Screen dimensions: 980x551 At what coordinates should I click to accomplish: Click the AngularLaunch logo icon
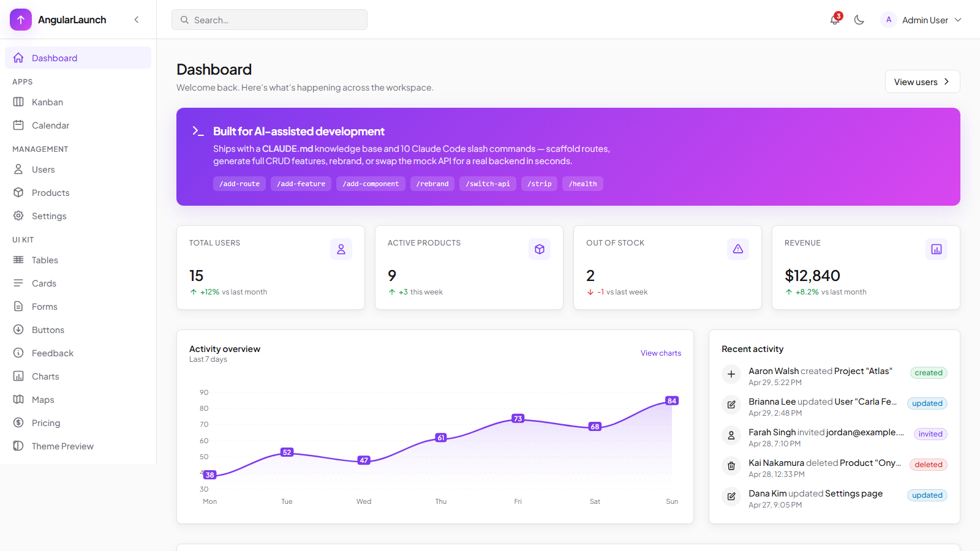click(x=21, y=20)
